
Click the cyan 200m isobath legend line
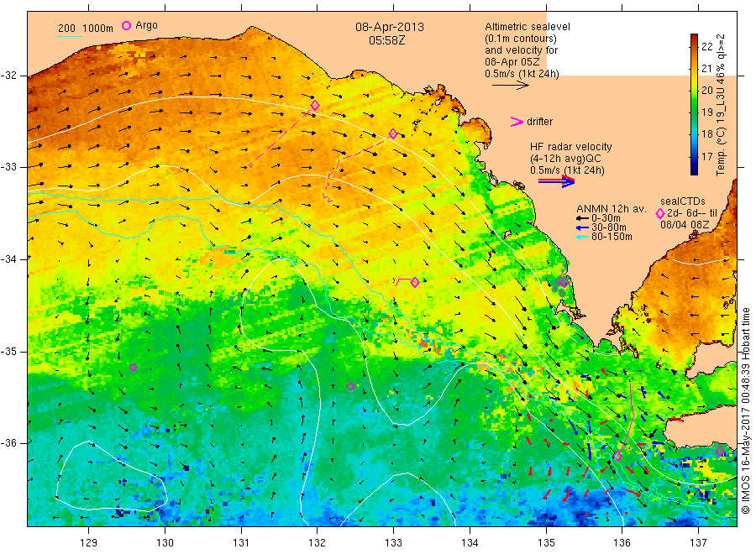click(70, 37)
